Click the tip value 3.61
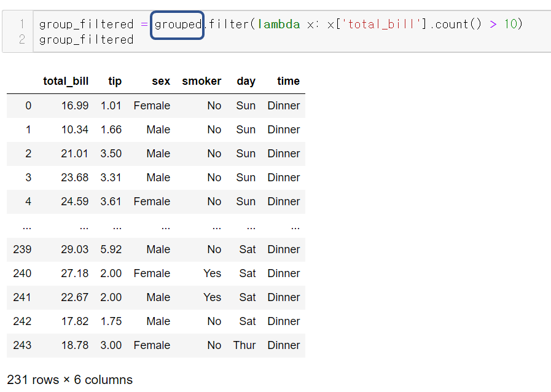Viewport: 551px width, 392px height. pos(111,202)
